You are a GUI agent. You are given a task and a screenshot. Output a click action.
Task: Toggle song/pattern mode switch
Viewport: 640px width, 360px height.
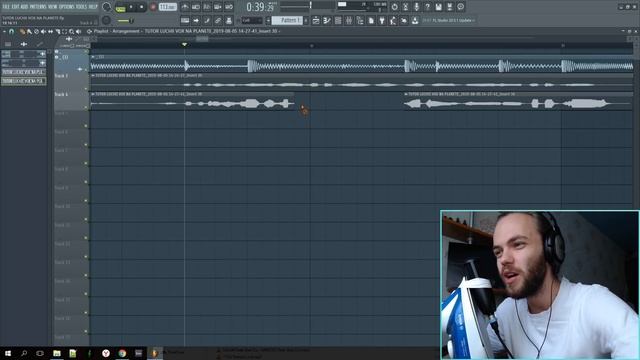pos(120,7)
